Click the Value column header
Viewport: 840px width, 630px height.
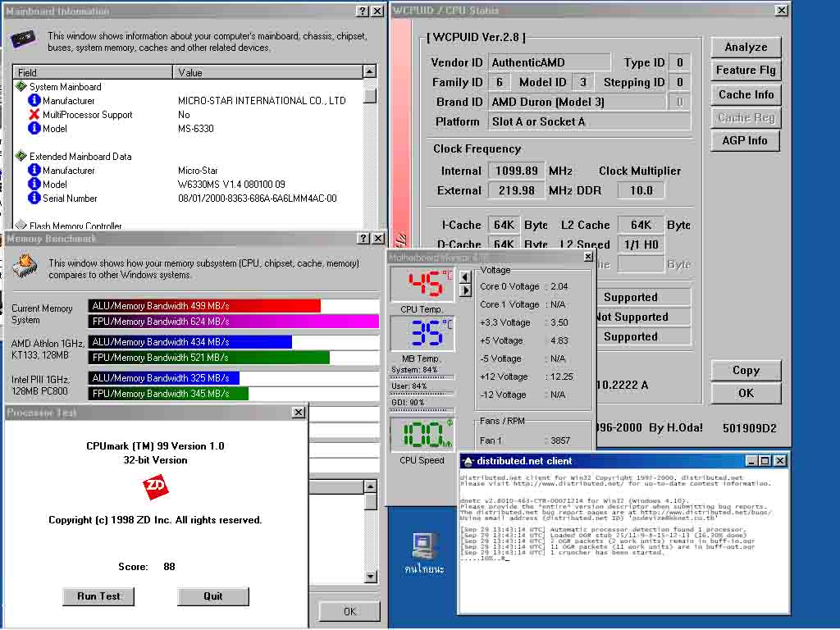pyautogui.click(x=267, y=72)
